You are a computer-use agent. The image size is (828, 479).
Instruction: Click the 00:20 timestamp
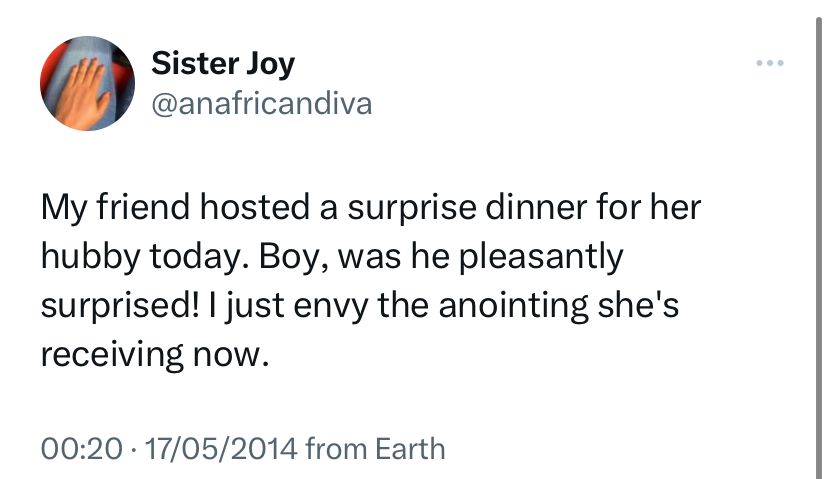81,449
